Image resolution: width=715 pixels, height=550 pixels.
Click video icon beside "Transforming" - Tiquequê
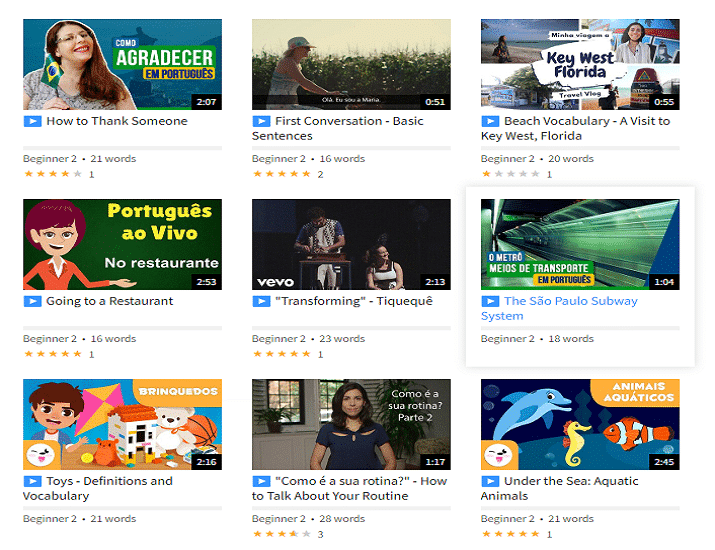coord(261,301)
